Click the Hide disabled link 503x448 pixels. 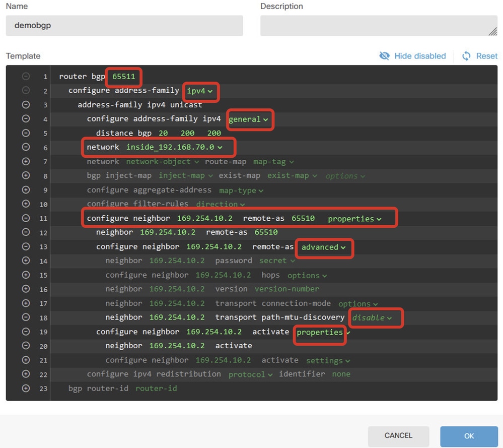point(420,56)
